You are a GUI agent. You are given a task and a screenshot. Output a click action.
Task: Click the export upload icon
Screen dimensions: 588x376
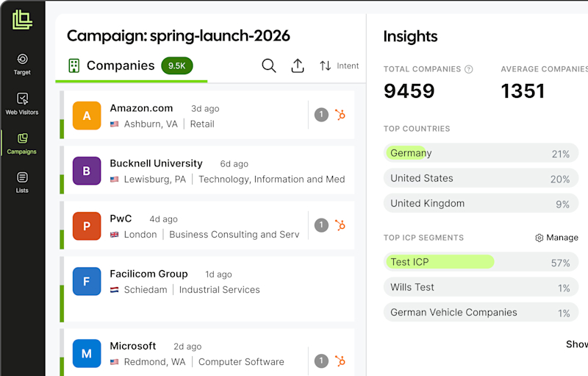pyautogui.click(x=298, y=65)
